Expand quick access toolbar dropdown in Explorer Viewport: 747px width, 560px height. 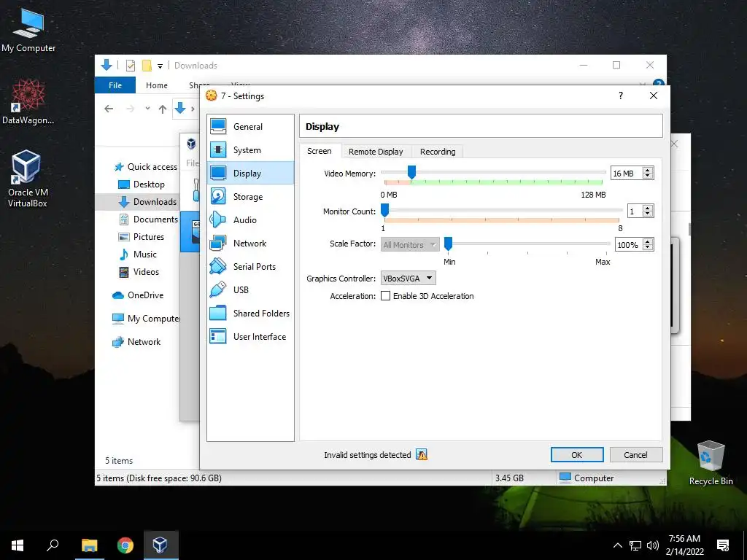tap(160, 66)
